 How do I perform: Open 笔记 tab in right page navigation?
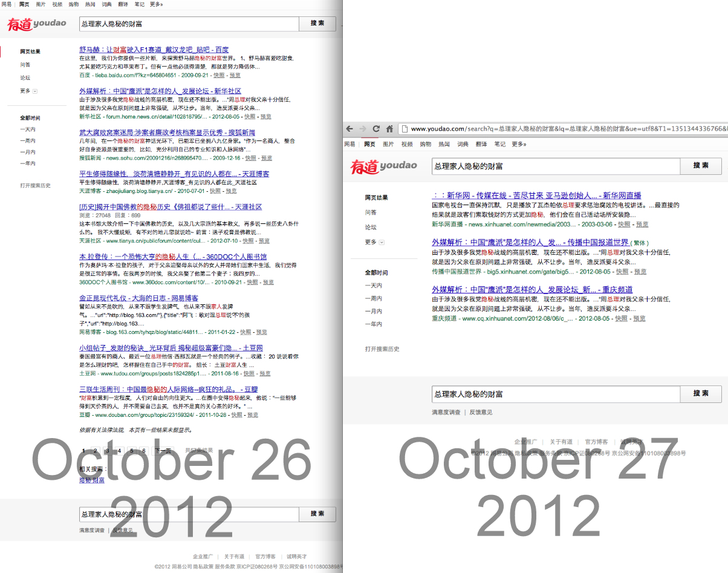coord(499,144)
